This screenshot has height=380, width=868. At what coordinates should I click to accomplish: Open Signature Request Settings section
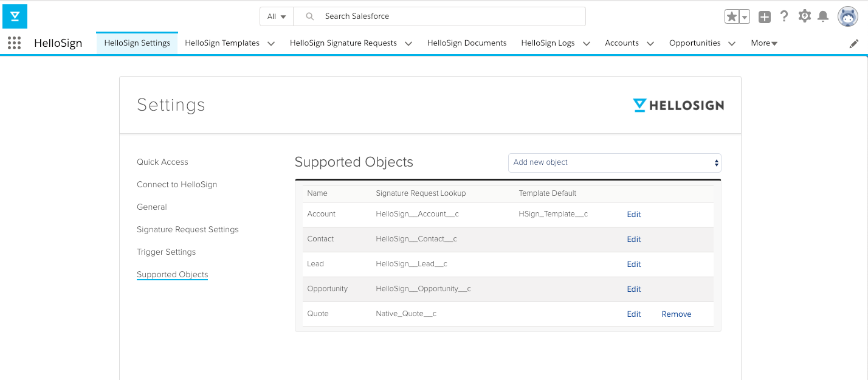point(188,229)
